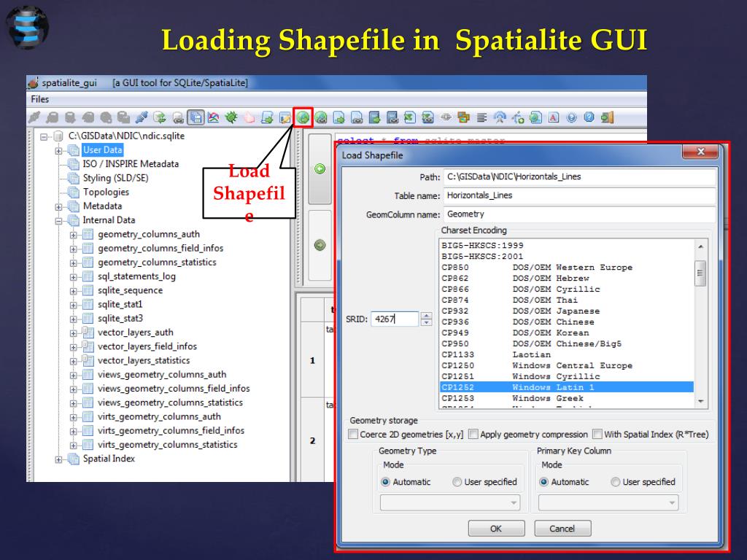Click the green execute SQL button
This screenshot has height=560, width=747.
pos(320,169)
